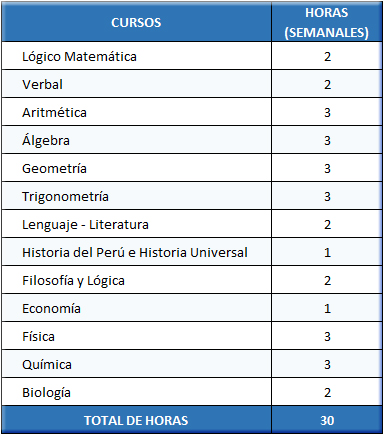Select the Álgebra cell

click(x=136, y=140)
